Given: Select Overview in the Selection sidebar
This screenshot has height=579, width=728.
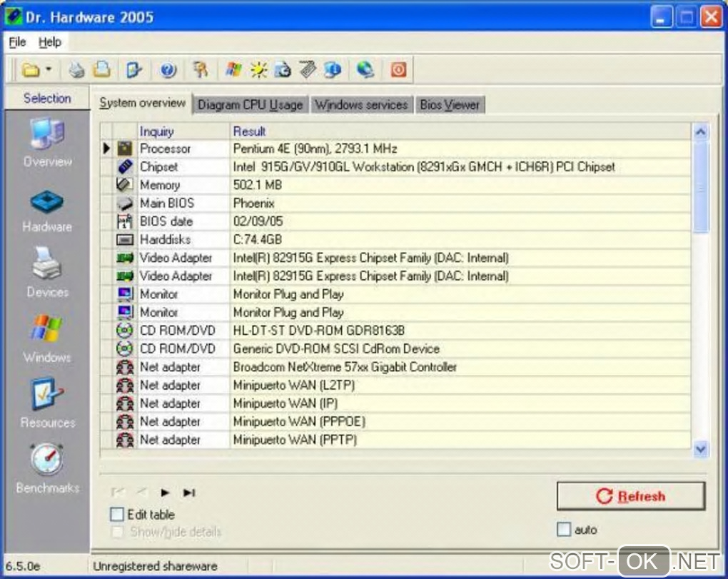Looking at the screenshot, I should coord(47,143).
